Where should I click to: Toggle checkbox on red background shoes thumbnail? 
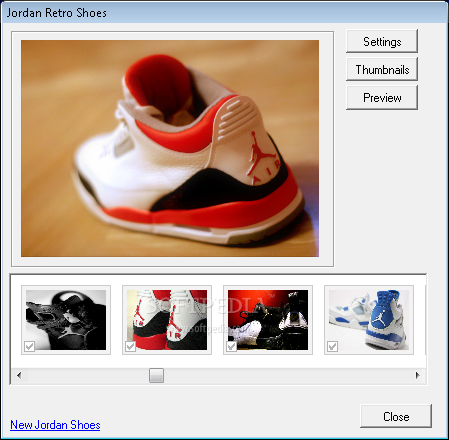(x=232, y=346)
